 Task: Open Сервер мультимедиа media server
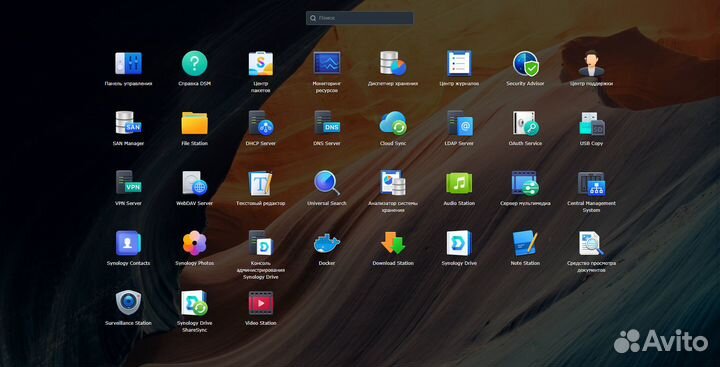point(525,183)
